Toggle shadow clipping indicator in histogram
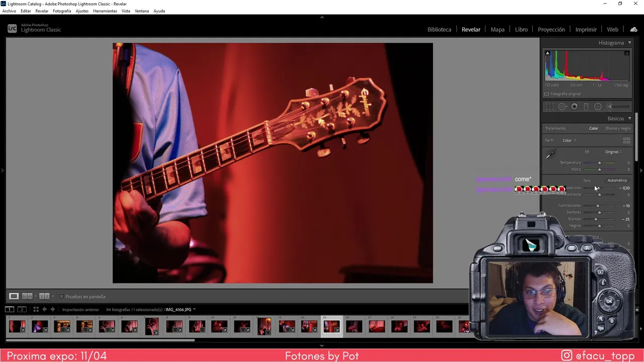Screen dimensions: 644x362 (x=547, y=53)
